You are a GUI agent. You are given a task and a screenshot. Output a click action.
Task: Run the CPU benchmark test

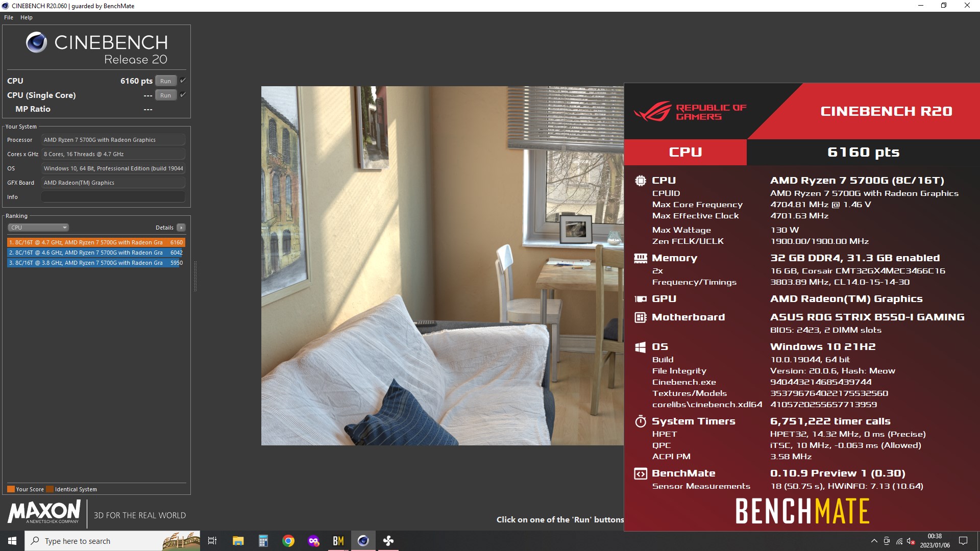[x=166, y=81]
